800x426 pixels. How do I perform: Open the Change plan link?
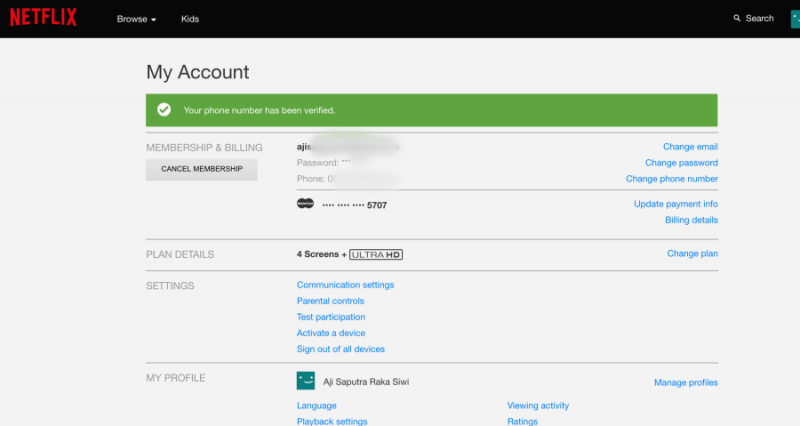coord(692,254)
